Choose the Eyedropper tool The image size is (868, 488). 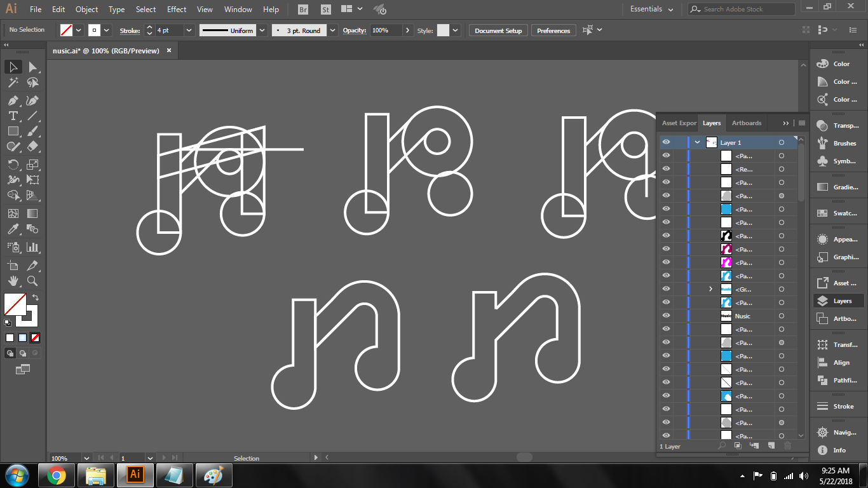(13, 229)
